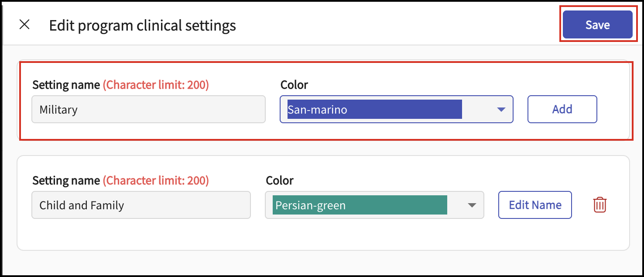
Task: Click the character limit note above Military
Action: 156,85
